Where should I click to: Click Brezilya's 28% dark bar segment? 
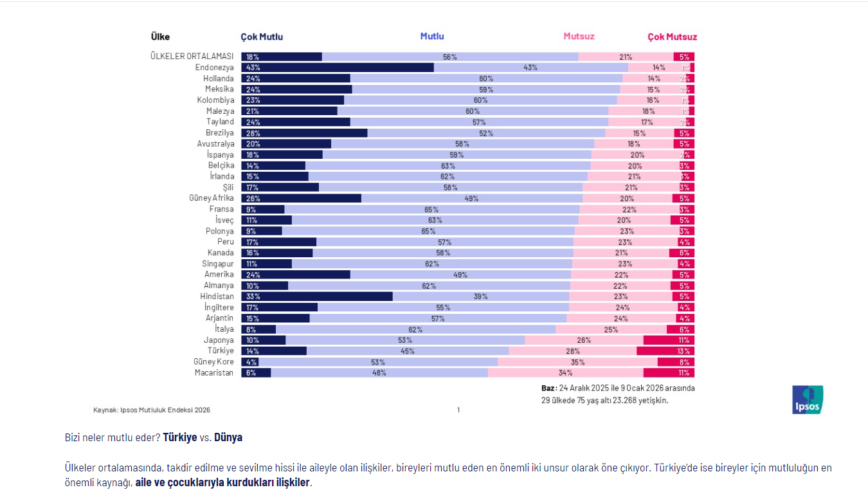tap(305, 133)
